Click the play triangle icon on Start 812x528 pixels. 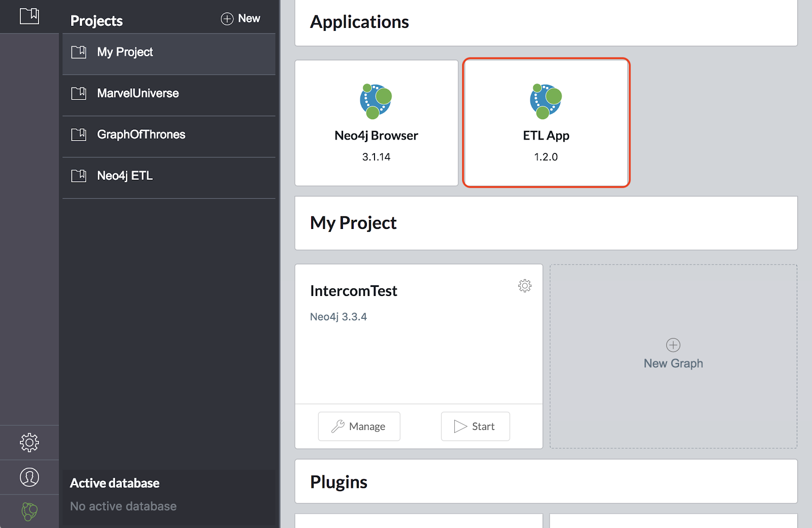point(460,426)
